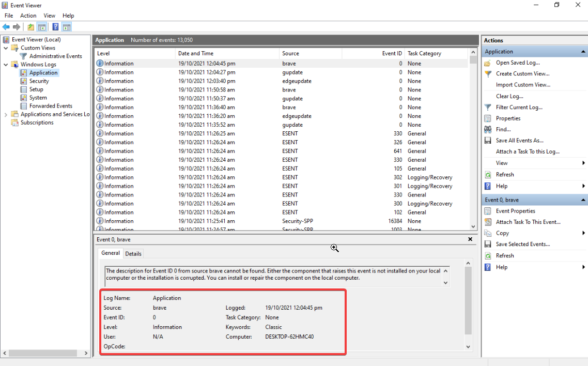This screenshot has height=366, width=588.
Task: Open the Security log
Action: (39, 81)
